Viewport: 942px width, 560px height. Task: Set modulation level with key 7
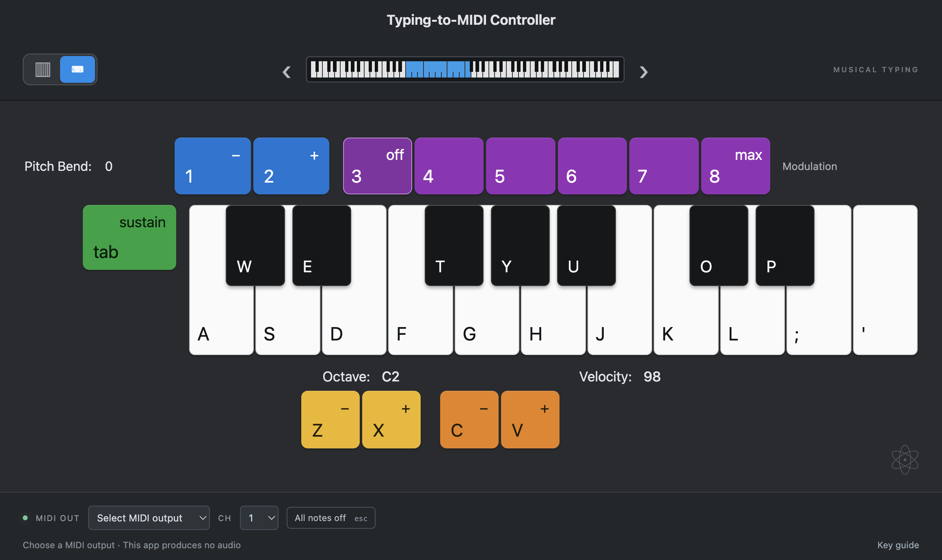(664, 166)
